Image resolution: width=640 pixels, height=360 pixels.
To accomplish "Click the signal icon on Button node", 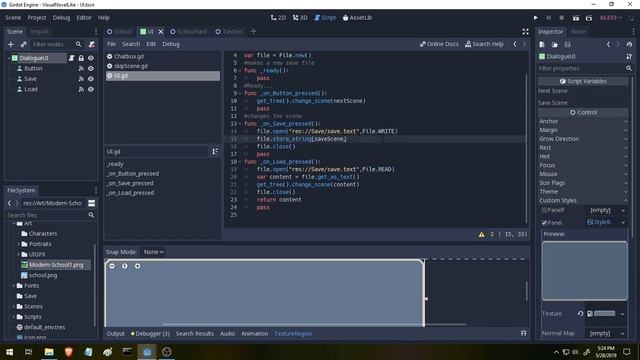I will tap(81, 69).
